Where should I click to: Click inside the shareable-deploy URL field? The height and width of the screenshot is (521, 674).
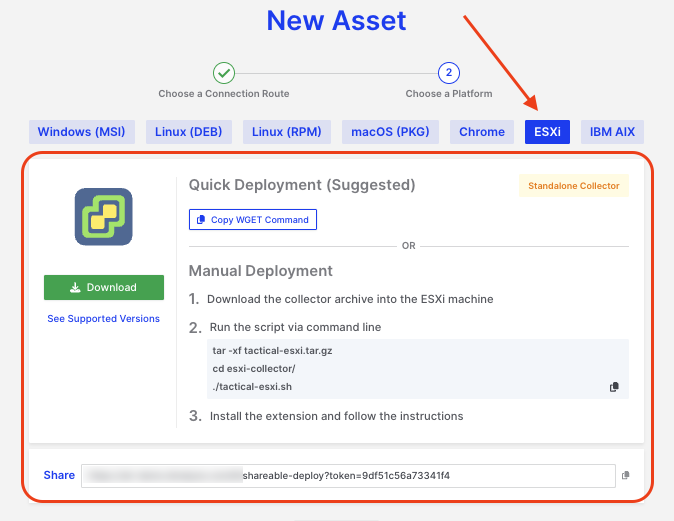[x=347, y=475]
